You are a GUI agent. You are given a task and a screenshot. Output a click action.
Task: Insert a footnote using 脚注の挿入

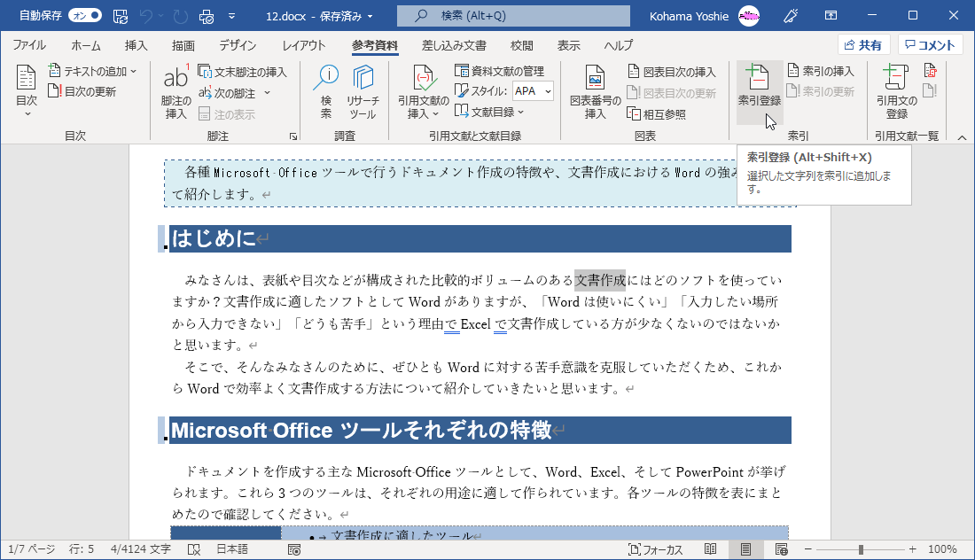175,89
